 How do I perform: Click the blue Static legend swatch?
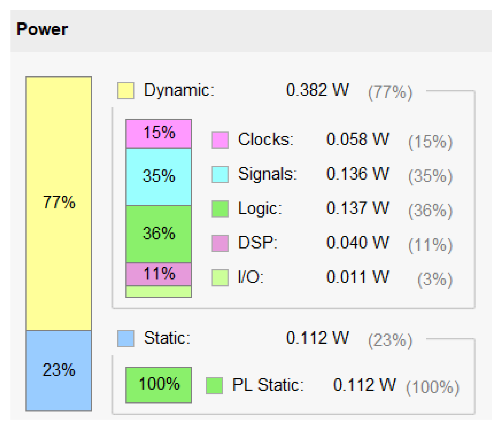click(126, 338)
